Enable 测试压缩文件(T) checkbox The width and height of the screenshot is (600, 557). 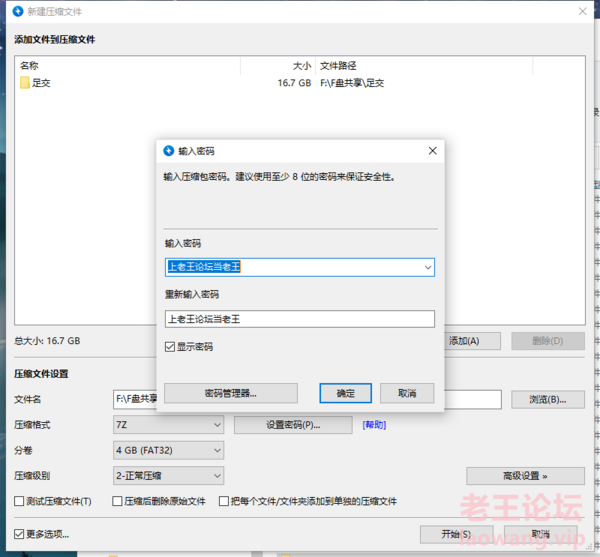coord(19,501)
